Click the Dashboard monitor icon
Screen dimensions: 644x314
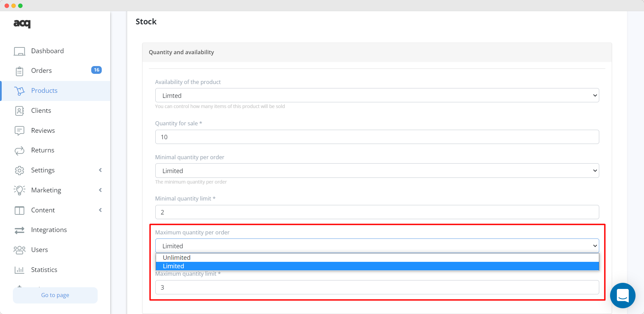point(19,51)
